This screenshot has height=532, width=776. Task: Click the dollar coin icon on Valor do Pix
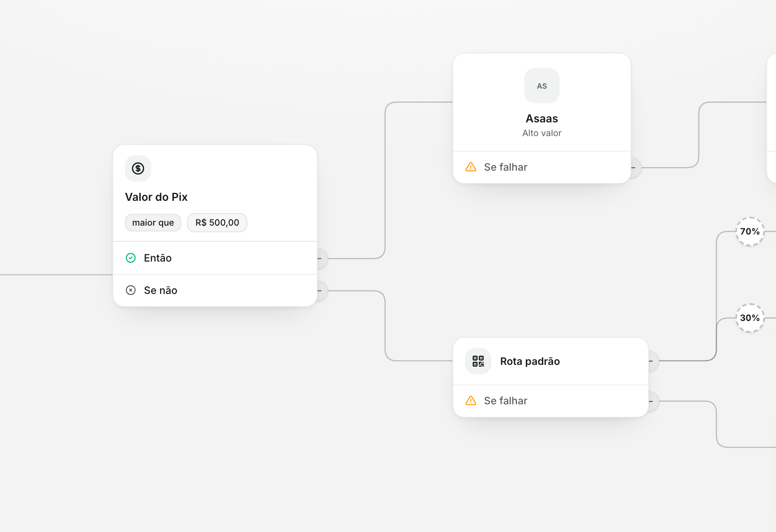coord(138,168)
